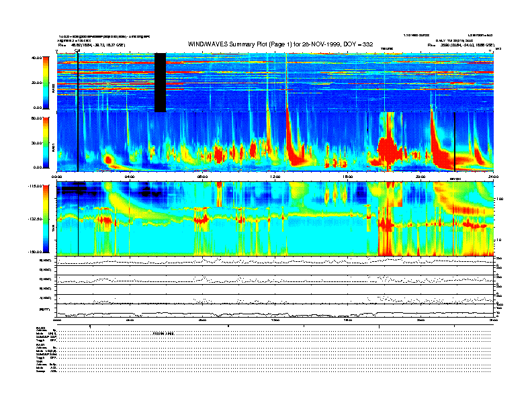This screenshot has height=411, width=532.
Task: Click the RAD1 color scale bar
Action: 46,143
